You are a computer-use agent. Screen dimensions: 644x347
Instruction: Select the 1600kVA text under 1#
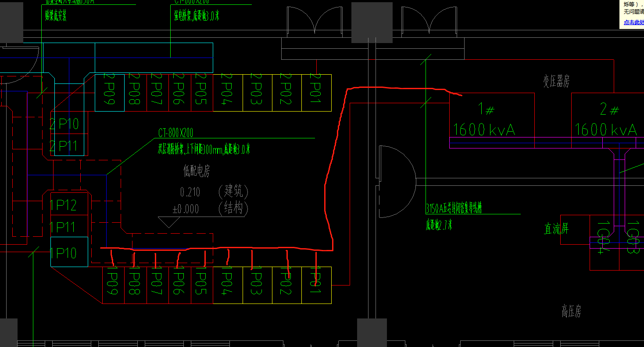pos(484,130)
